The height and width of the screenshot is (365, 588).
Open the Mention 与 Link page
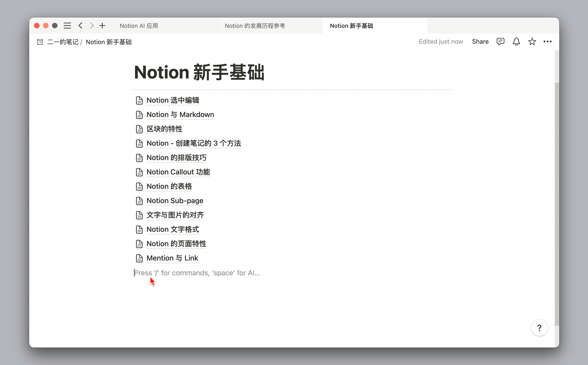coord(172,258)
